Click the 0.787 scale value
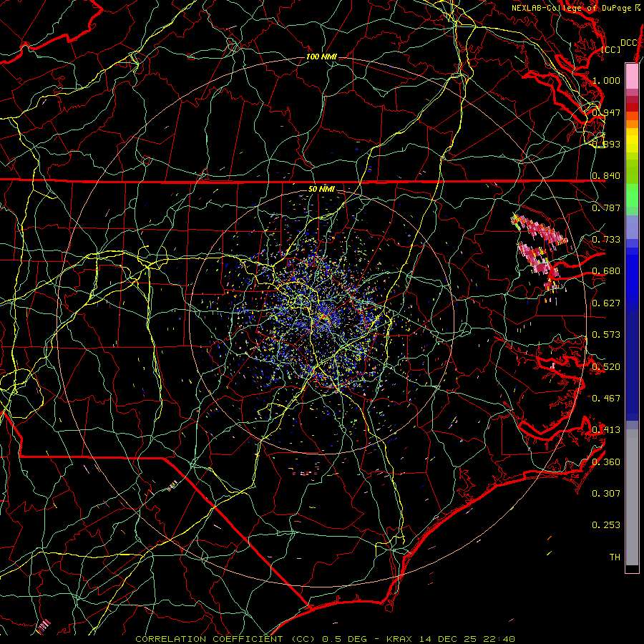The image size is (644, 644). (606, 208)
